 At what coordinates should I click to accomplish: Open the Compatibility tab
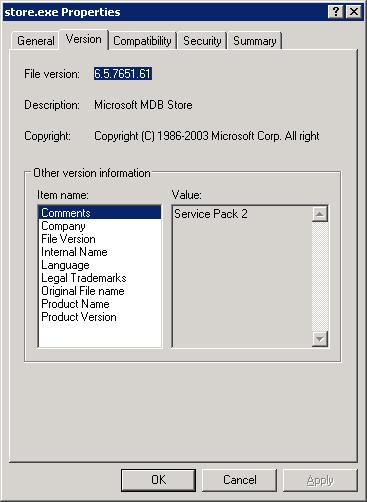point(142,41)
